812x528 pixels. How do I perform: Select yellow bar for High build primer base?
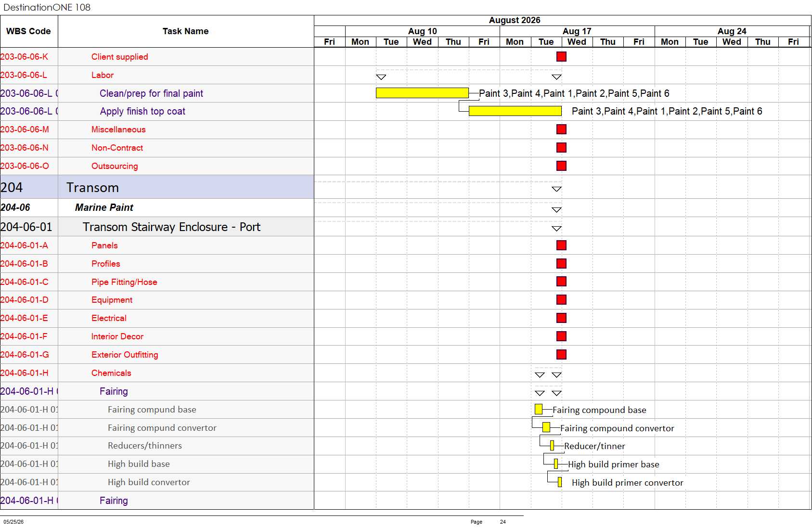click(x=556, y=464)
